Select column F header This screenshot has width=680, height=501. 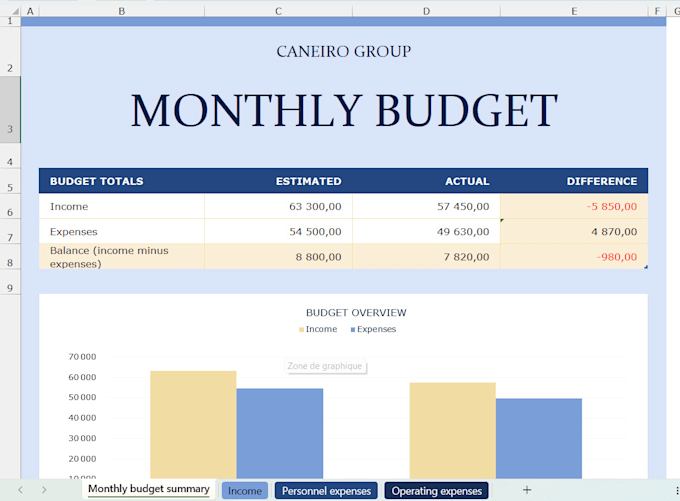657,11
